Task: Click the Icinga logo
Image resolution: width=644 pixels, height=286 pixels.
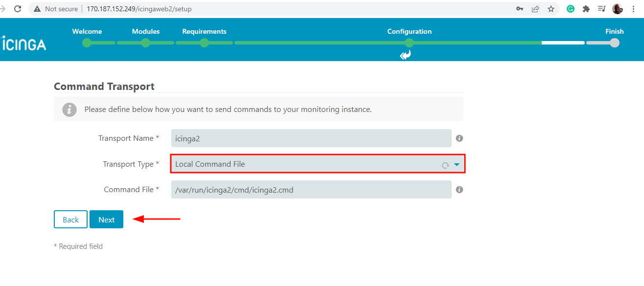Action: (x=24, y=44)
